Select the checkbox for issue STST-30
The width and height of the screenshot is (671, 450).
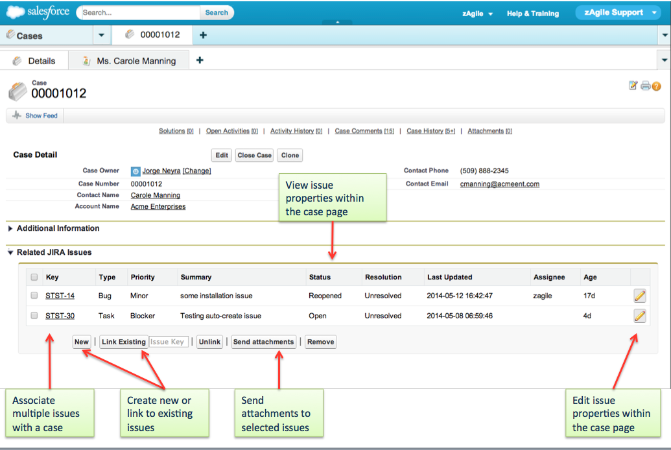tap(35, 316)
